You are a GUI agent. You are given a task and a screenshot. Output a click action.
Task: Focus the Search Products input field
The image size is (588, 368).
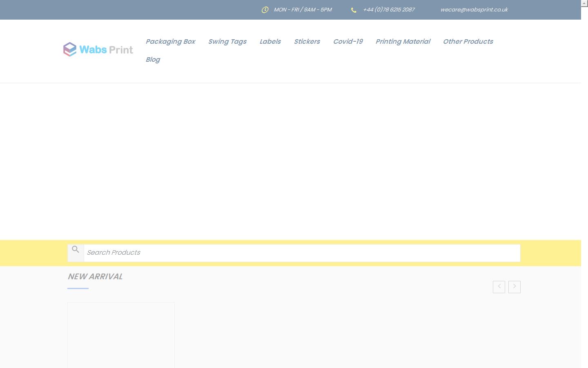pyautogui.click(x=302, y=253)
